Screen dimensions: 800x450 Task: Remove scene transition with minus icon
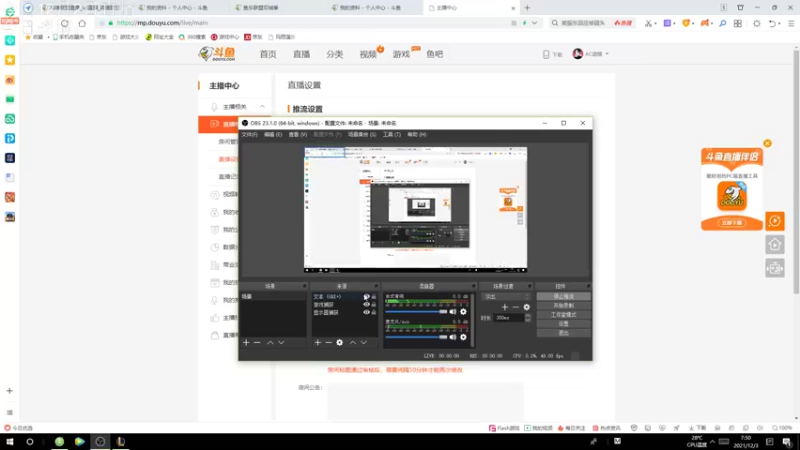click(515, 307)
